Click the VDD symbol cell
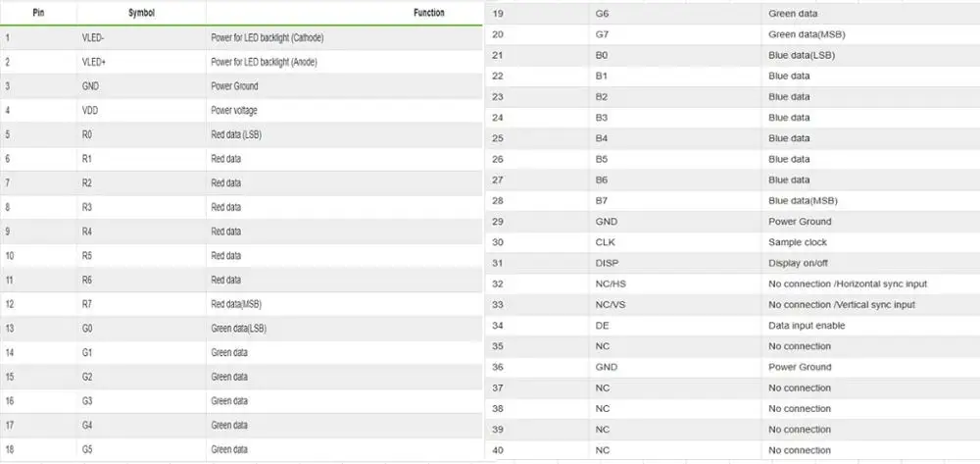 (90, 111)
